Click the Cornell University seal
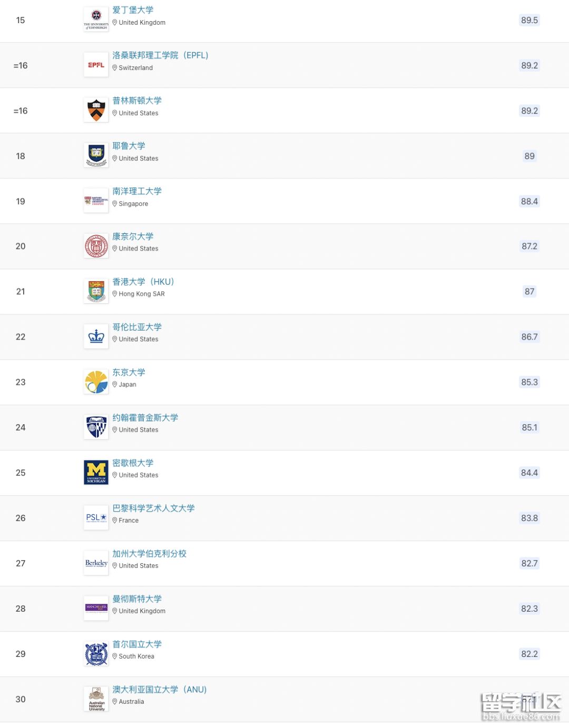 (x=96, y=246)
